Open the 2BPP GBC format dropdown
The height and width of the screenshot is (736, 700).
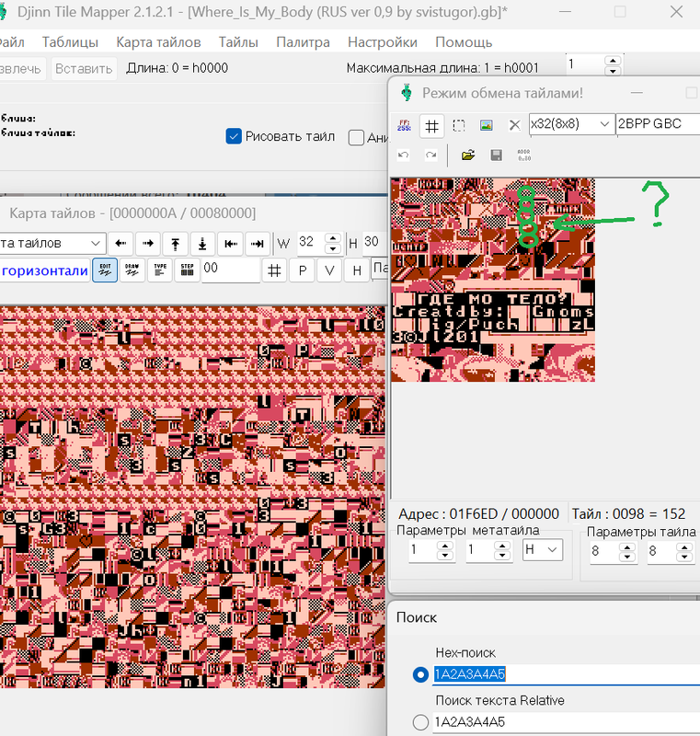pyautogui.click(x=658, y=124)
